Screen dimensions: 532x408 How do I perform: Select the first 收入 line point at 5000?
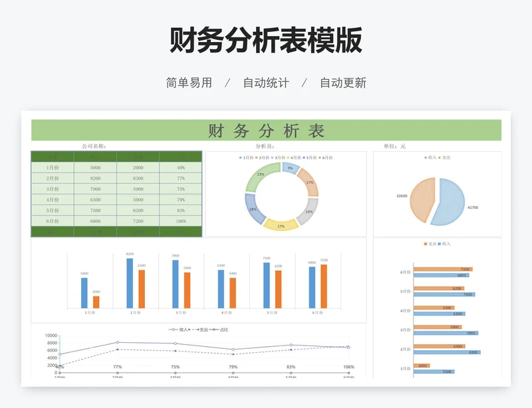coord(60,354)
